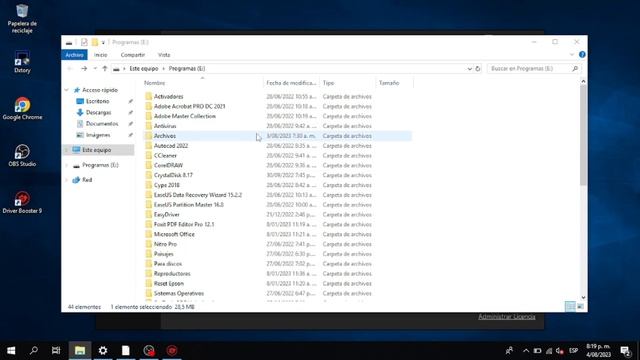Open Driver Booster 9 desktop shortcut
The width and height of the screenshot is (640, 360).
coord(22,202)
